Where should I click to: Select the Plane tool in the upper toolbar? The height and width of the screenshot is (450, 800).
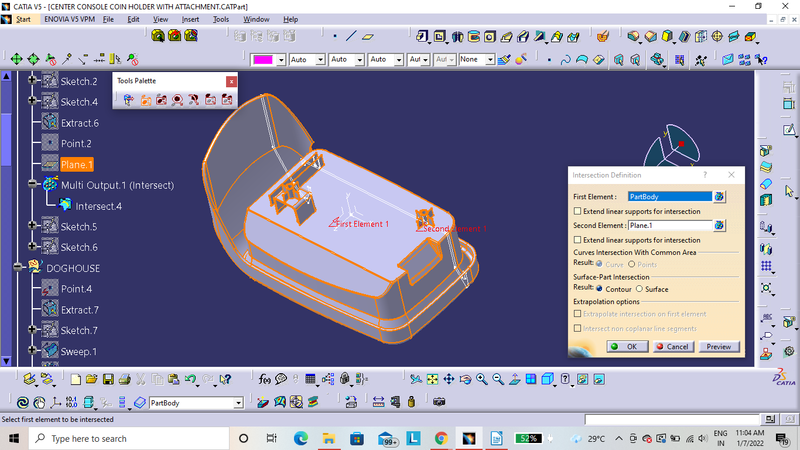pos(367,36)
